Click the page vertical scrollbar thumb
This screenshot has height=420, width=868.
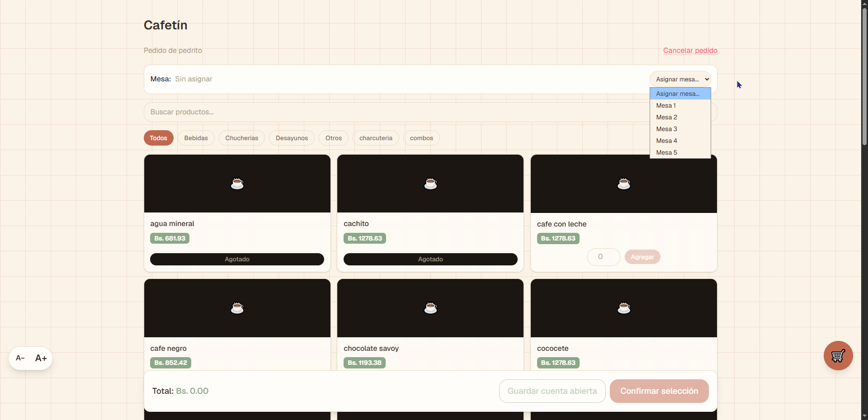coord(864,77)
